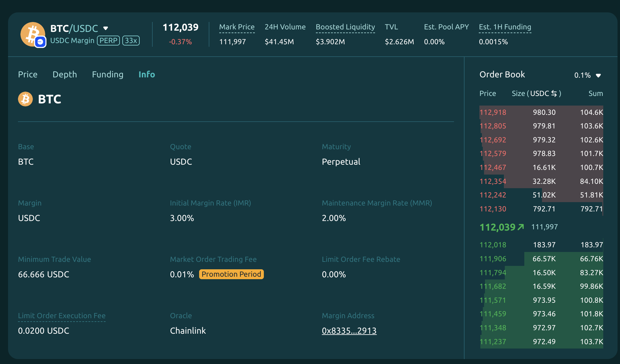Click the green price up-arrow icon
The width and height of the screenshot is (620, 364).
pos(521,227)
